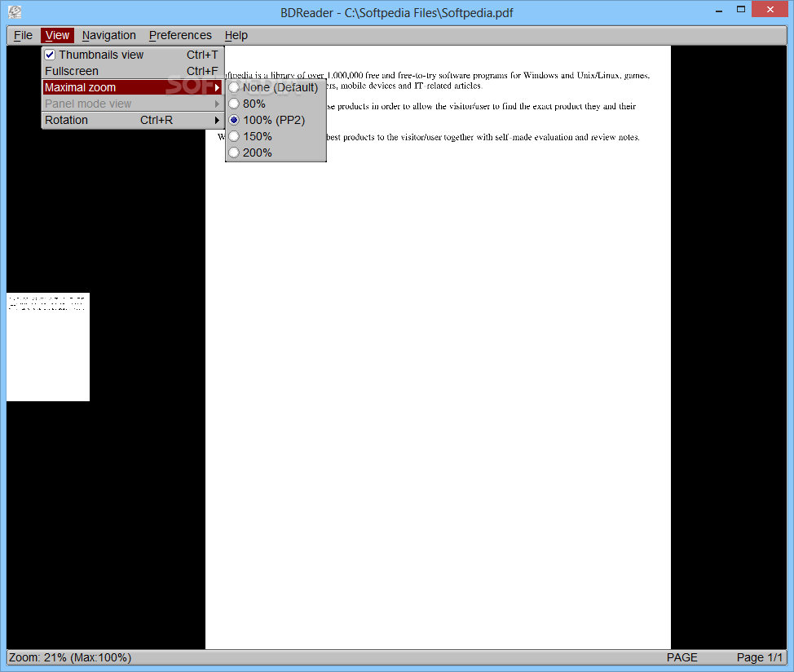Select the 150% maximal zoom option
This screenshot has width=794, height=672.
(276, 136)
